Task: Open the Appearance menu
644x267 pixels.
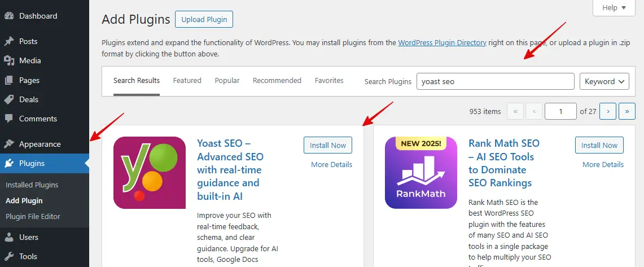Action: click(x=40, y=144)
